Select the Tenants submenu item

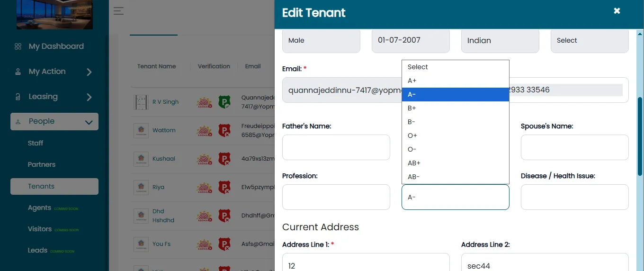tap(54, 186)
